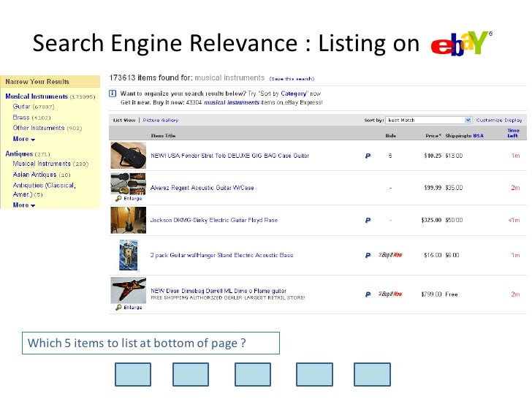Image resolution: width=532 pixels, height=399 pixels.
Task: Narrow results to Other Instruments
Action: 38,128
